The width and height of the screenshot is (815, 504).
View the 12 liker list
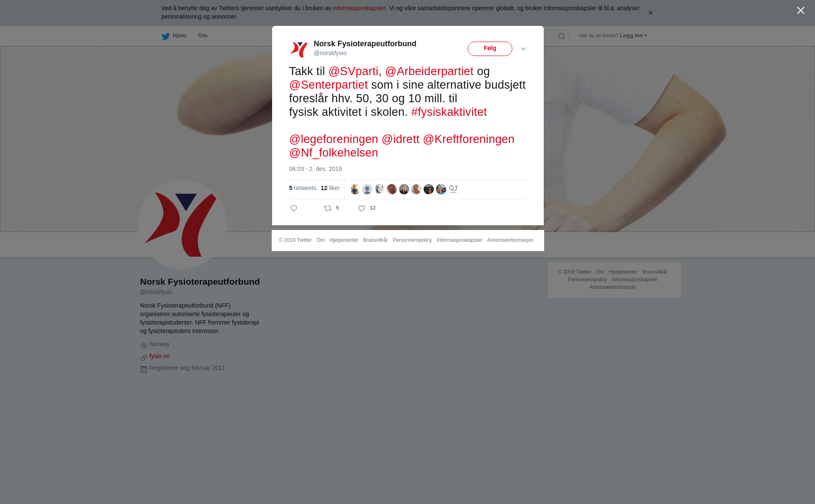point(330,188)
